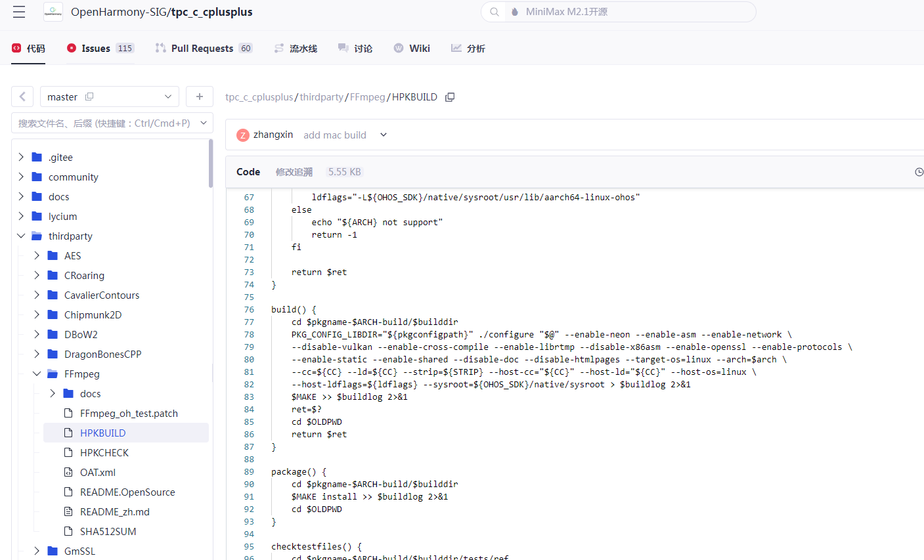
Task: Go to the Wiki tab
Action: pos(412,48)
